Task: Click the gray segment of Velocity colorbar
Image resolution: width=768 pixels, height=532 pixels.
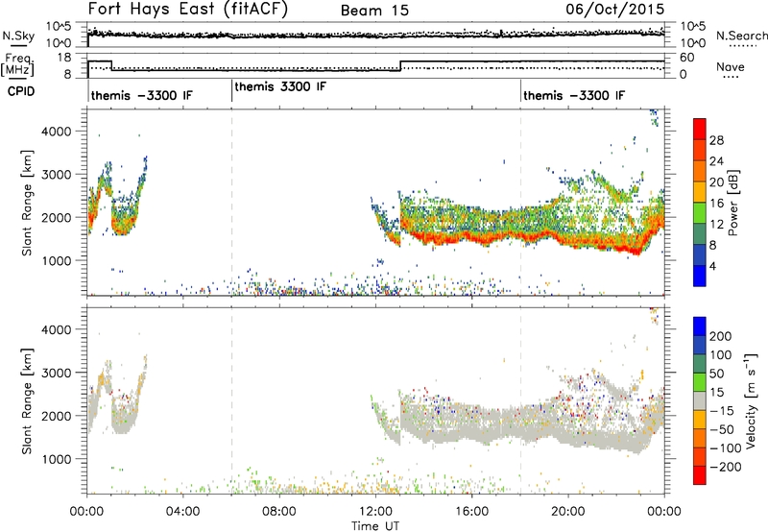Action: tap(700, 400)
